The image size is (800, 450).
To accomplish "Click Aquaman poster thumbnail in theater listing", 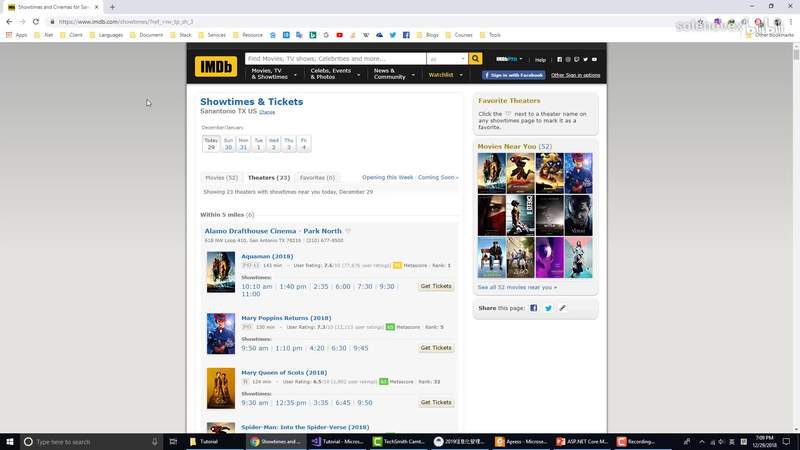I will [221, 272].
